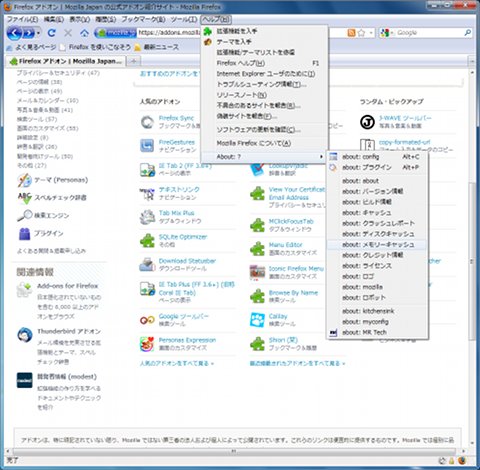Click the Tab Mix Plus addon icon
Image resolution: width=480 pixels, height=470 pixels.
coord(147,217)
